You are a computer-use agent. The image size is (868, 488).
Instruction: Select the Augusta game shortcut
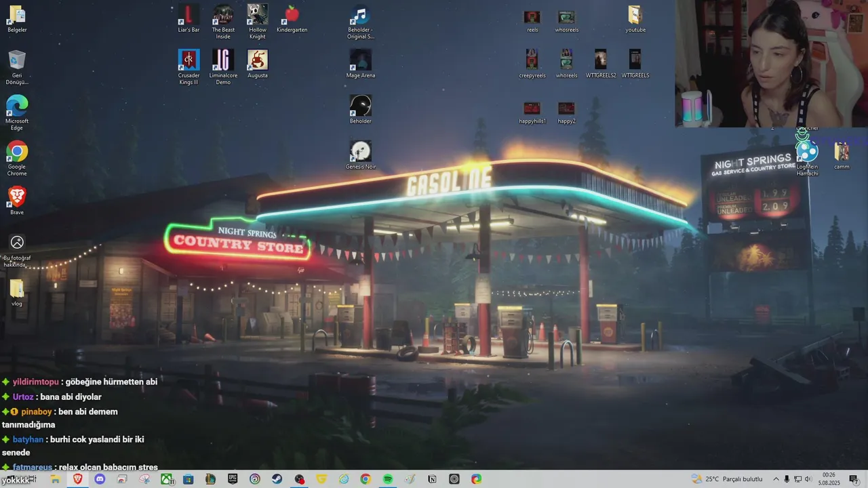click(x=258, y=64)
